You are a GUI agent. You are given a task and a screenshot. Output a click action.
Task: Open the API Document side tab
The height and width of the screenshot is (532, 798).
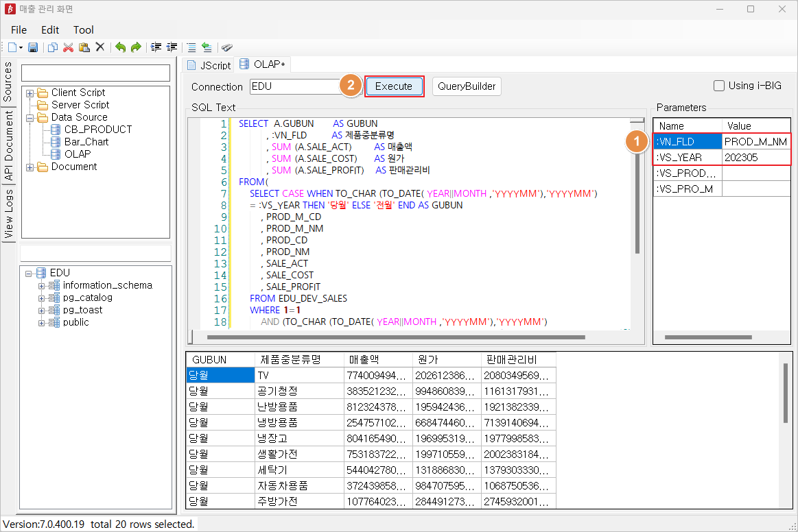pos(8,145)
